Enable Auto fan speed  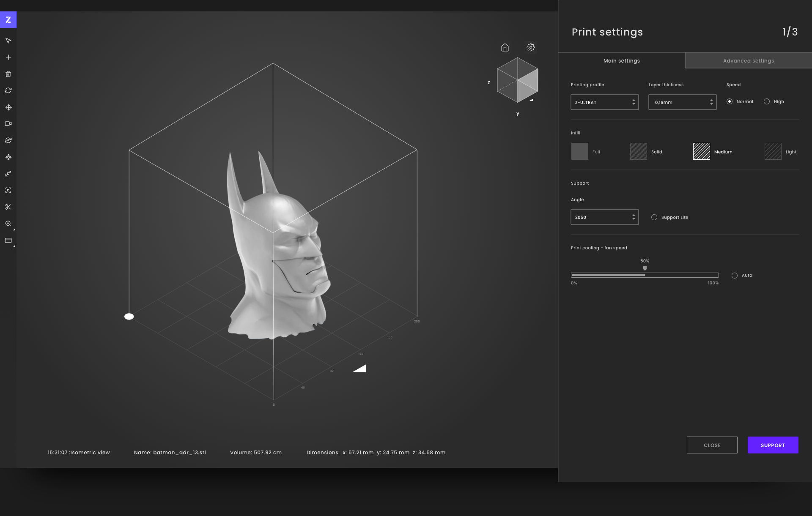click(x=734, y=276)
